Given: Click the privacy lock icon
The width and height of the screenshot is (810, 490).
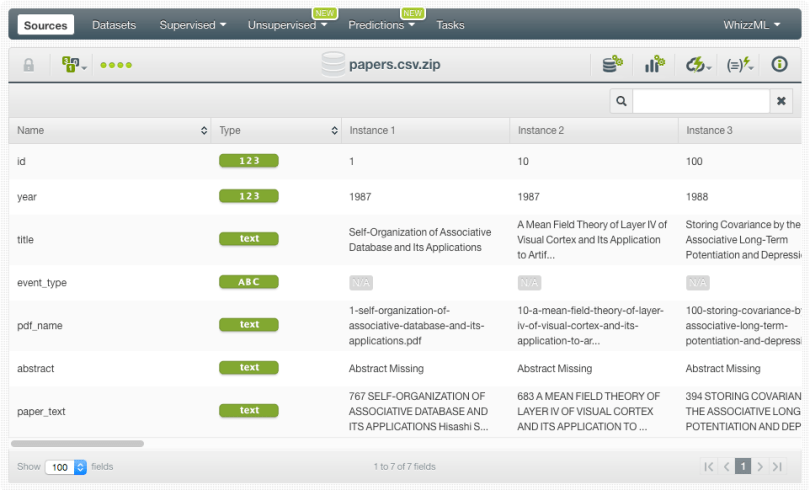Looking at the screenshot, I should 29,65.
